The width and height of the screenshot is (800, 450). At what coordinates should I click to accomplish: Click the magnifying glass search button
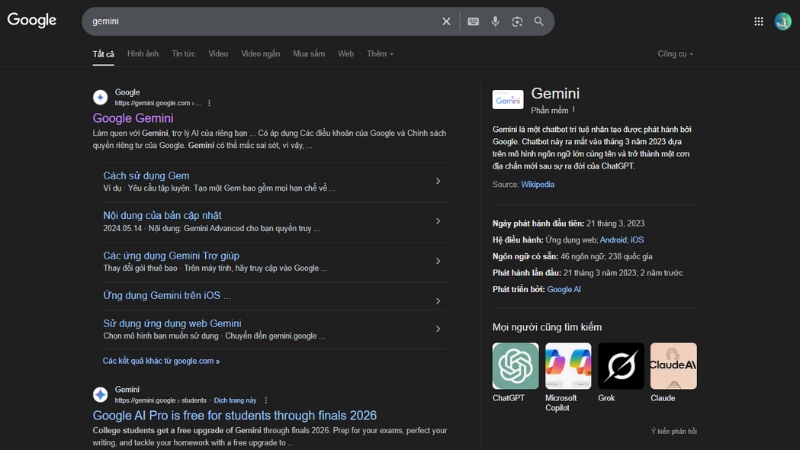tap(539, 21)
